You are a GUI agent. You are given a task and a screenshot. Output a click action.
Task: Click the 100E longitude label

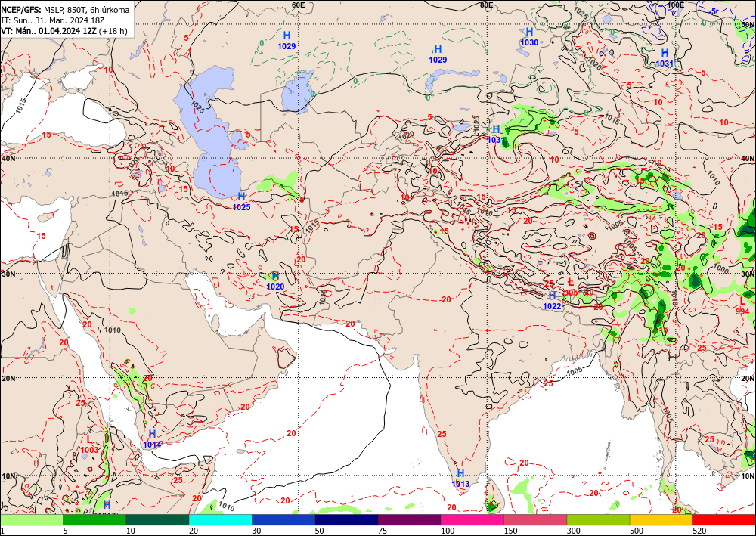click(676, 5)
